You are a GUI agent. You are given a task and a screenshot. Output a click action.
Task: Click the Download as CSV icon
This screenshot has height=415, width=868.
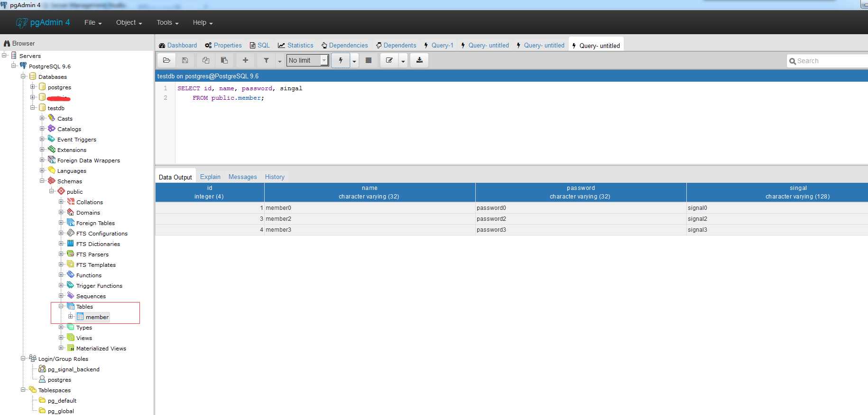419,60
